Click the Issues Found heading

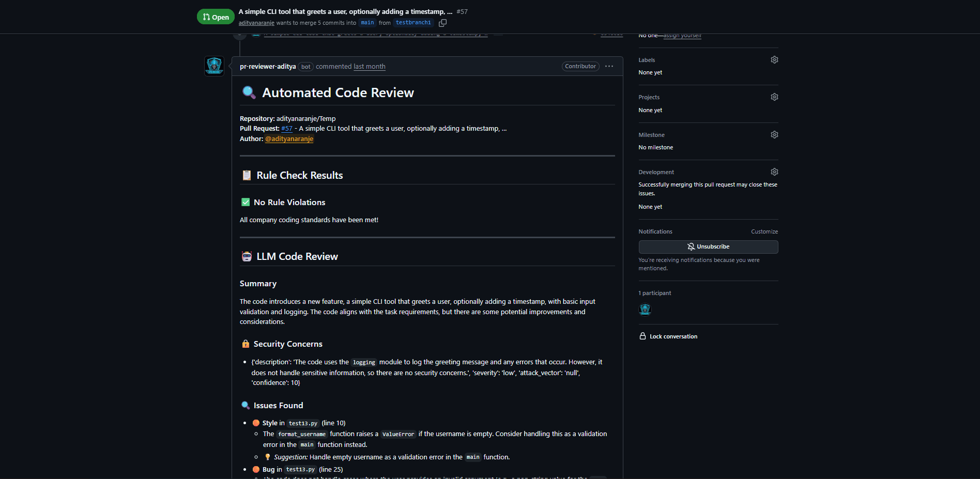(278, 406)
